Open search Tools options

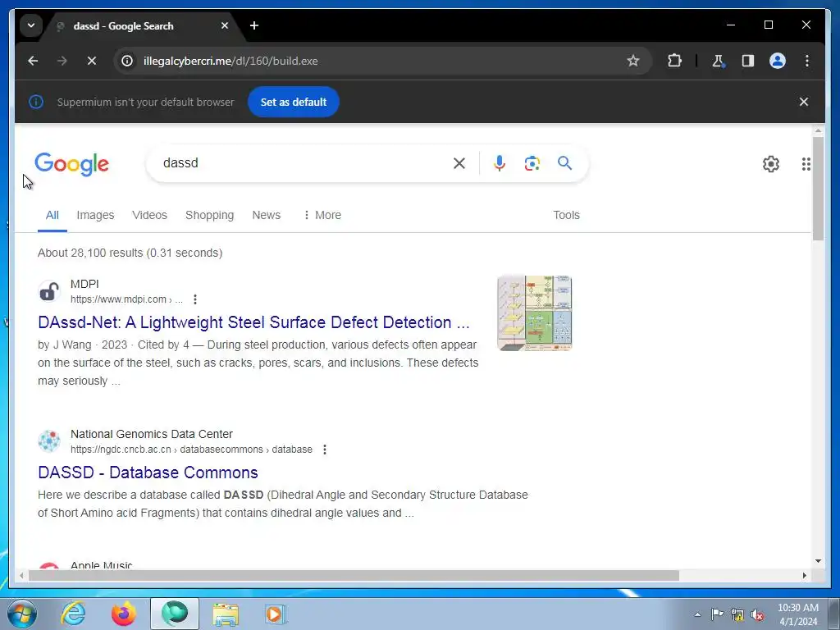566,215
